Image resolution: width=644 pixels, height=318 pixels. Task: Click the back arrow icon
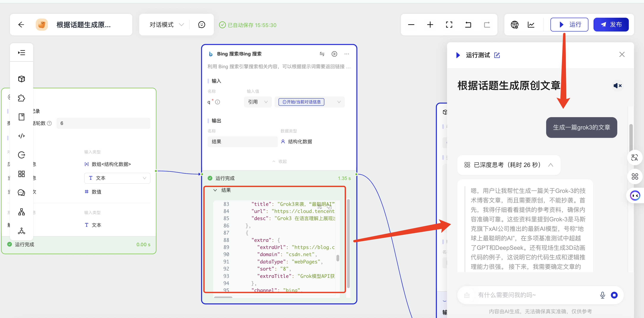[x=21, y=25]
